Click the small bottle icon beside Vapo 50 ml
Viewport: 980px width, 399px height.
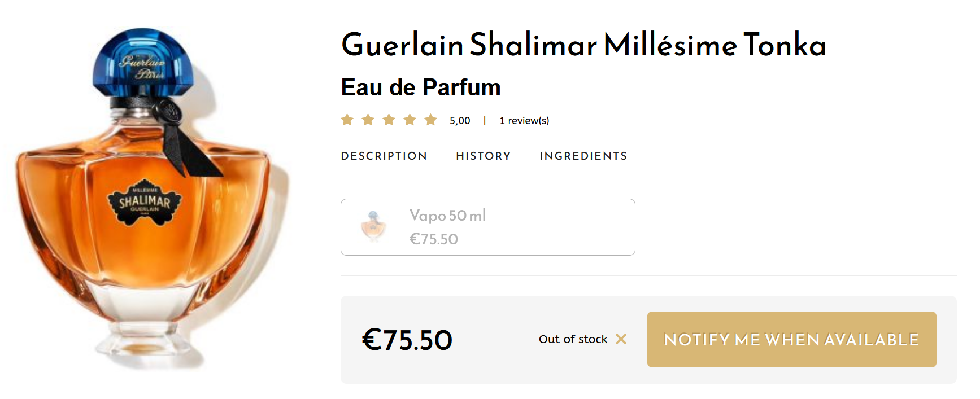pyautogui.click(x=373, y=226)
